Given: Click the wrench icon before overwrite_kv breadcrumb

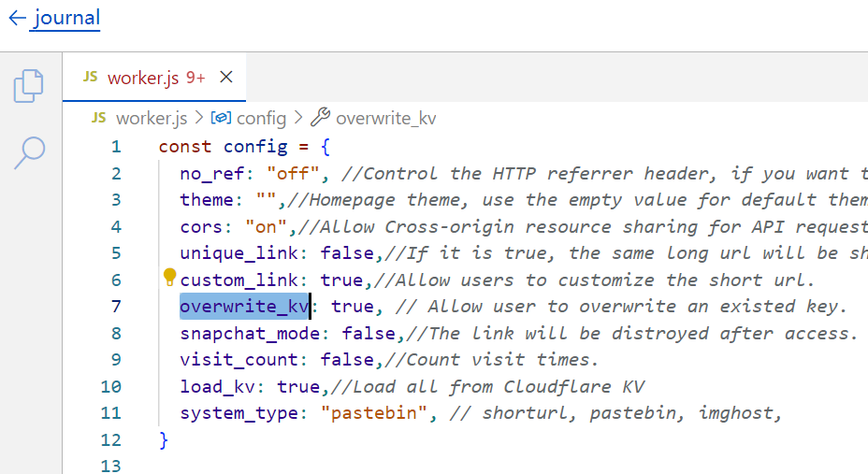Looking at the screenshot, I should coord(320,118).
